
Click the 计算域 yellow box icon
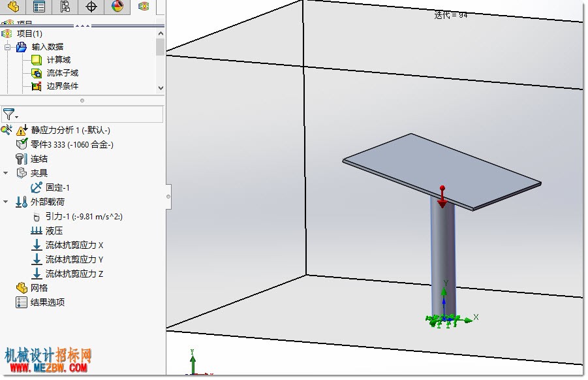click(37, 60)
